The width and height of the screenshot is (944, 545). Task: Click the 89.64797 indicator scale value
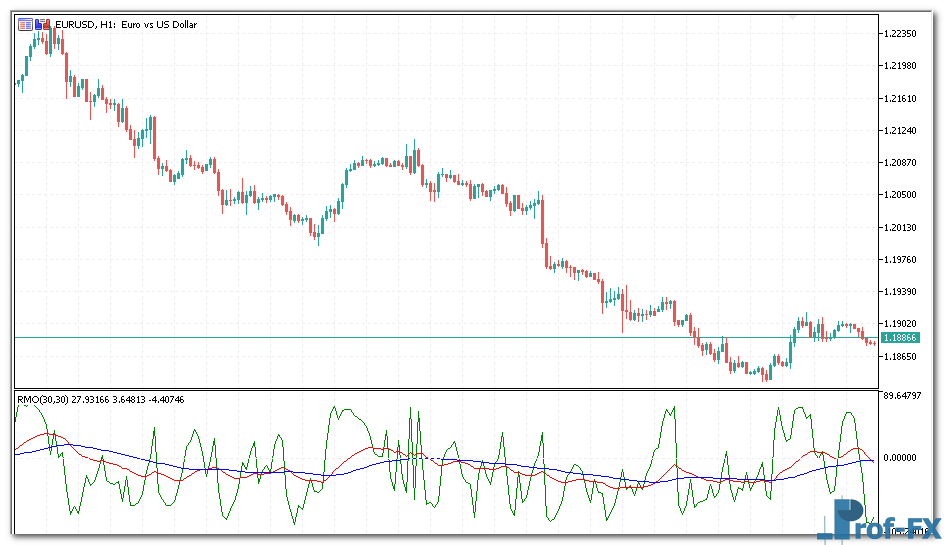point(904,396)
